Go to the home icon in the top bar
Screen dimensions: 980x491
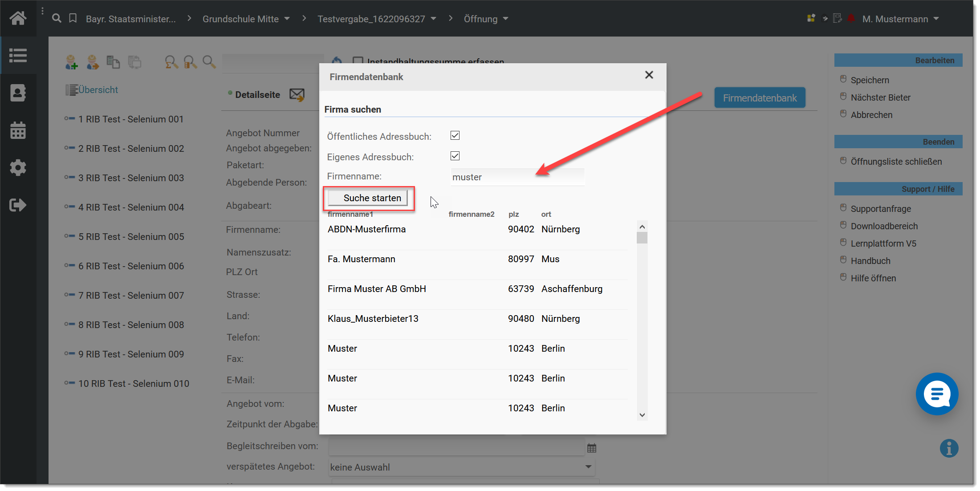coord(18,18)
